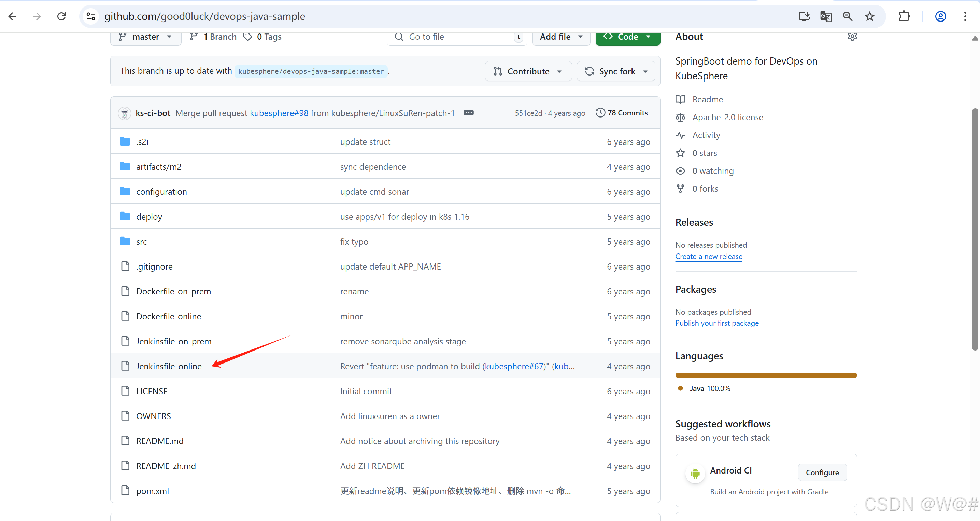
Task: Open the artifacts/m2 folder
Action: click(x=159, y=167)
